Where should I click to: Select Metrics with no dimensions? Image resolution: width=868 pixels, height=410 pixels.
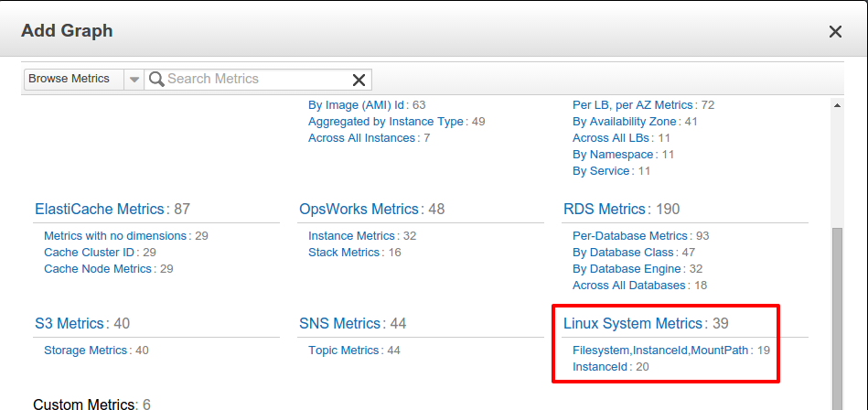115,236
